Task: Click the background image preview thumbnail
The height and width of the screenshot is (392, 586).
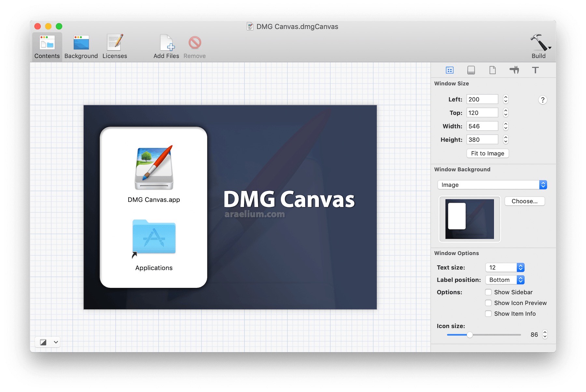Action: point(469,219)
